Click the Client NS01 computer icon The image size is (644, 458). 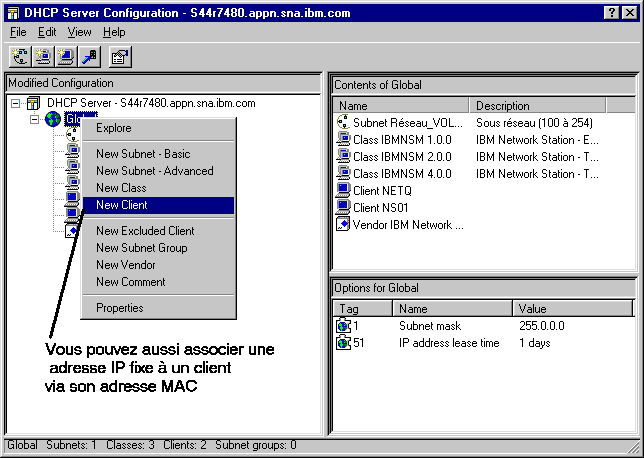tap(343, 207)
